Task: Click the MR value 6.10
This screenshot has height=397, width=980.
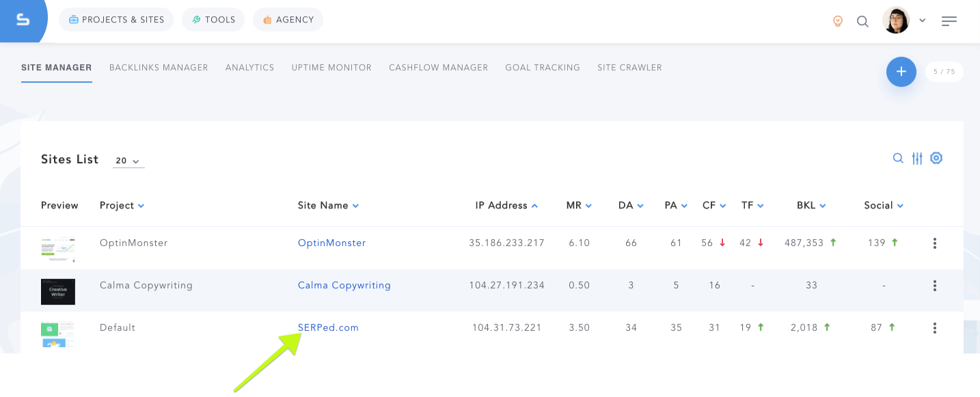Action: click(580, 243)
